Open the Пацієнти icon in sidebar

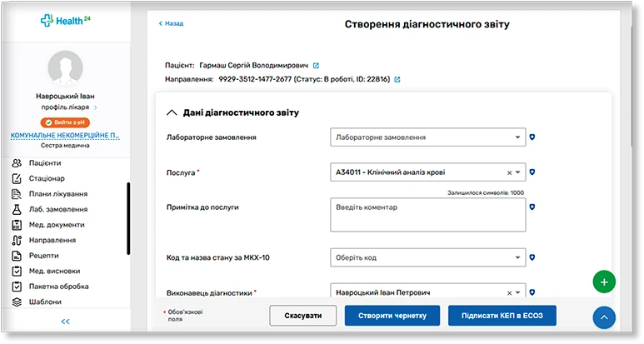17,163
